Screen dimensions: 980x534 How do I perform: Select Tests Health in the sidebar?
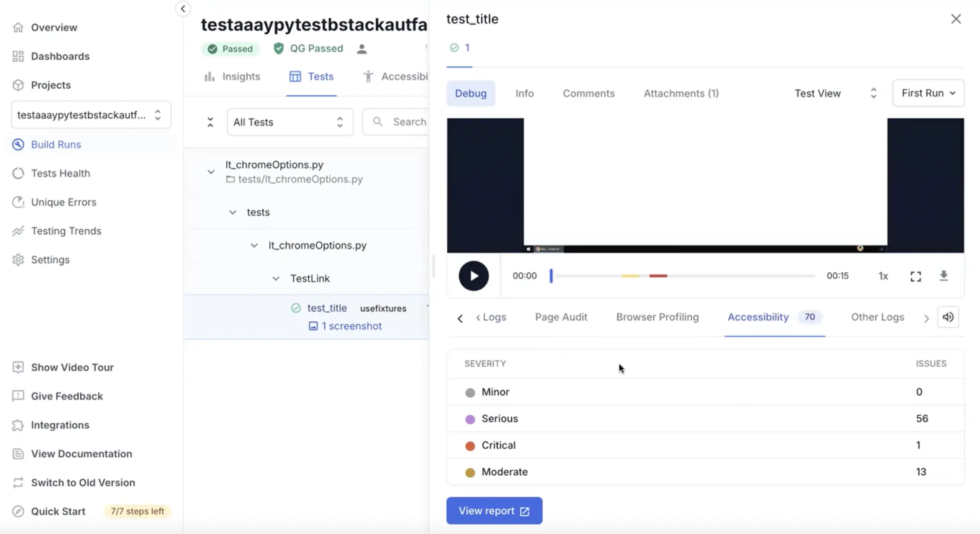click(x=60, y=173)
